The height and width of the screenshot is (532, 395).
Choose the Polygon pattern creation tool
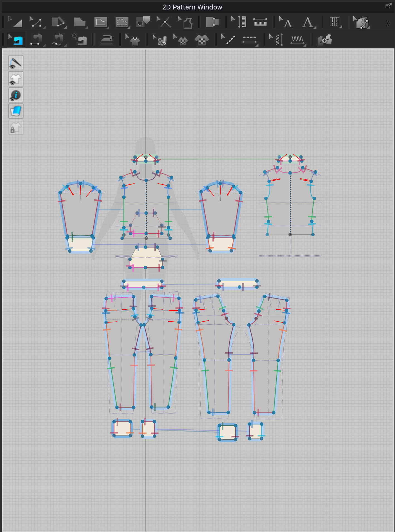pos(80,22)
